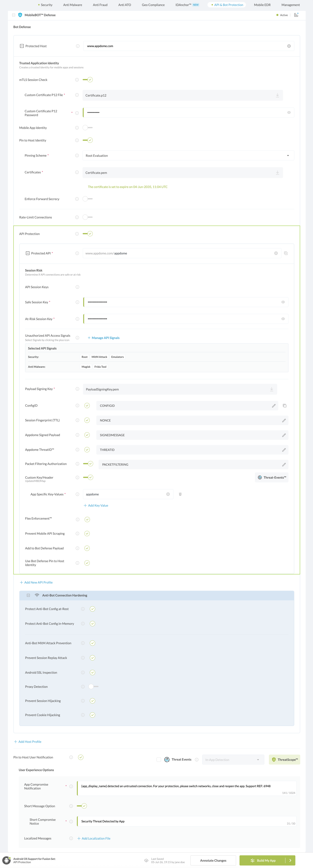
Task: Click the add-note icon next to Active status
Action: click(296, 15)
